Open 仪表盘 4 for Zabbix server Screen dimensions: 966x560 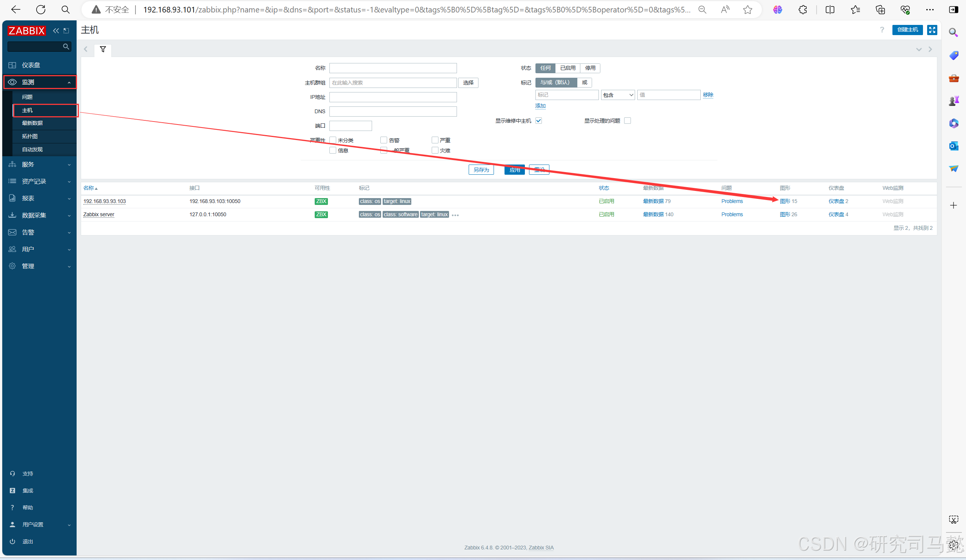[838, 214]
